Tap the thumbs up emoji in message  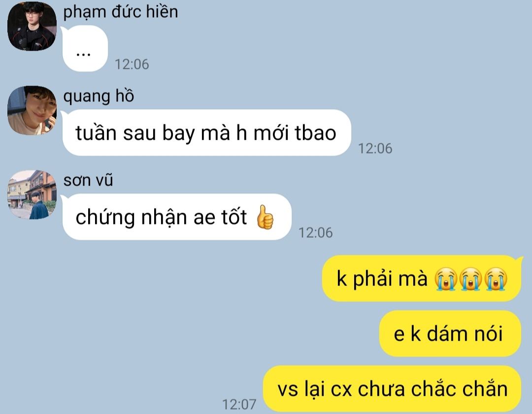pyautogui.click(x=265, y=217)
